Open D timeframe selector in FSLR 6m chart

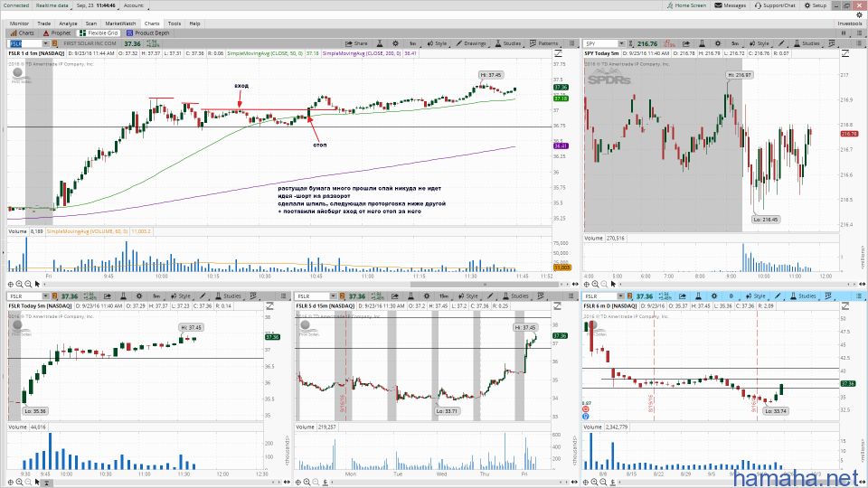(731, 296)
